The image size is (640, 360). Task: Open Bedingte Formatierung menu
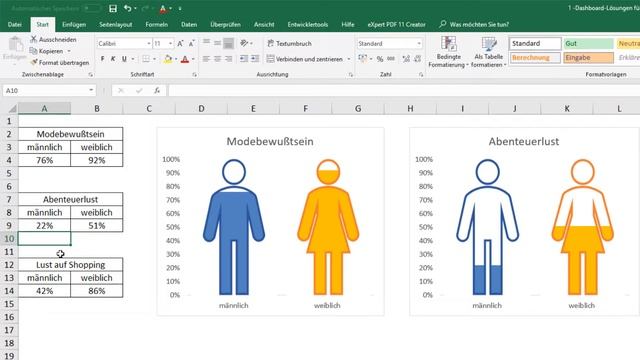click(448, 52)
